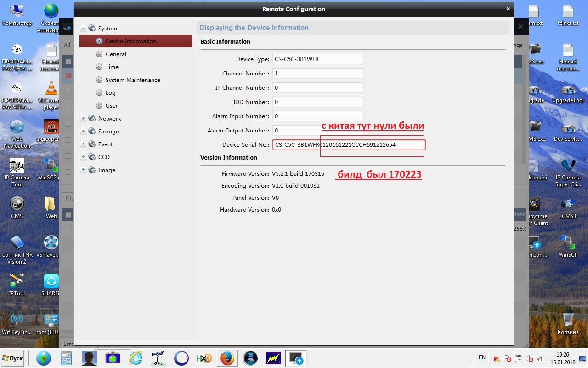Open the Log page
588x368 pixels.
(x=110, y=92)
